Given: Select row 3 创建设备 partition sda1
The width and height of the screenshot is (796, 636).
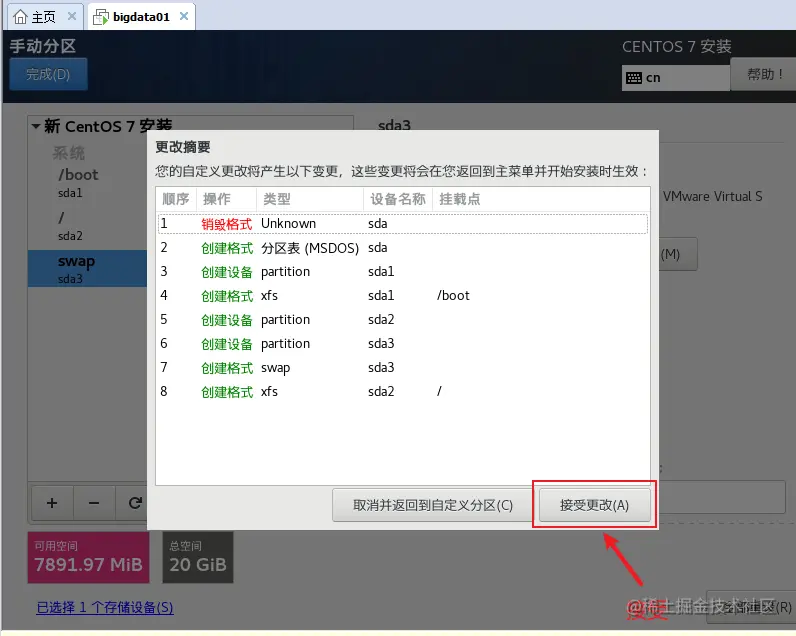Looking at the screenshot, I should coord(403,272).
